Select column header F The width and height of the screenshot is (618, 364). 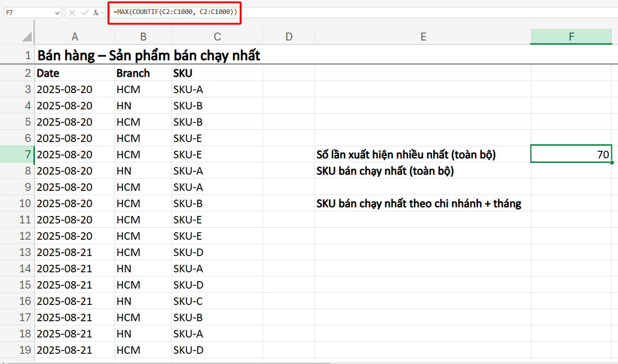(x=571, y=36)
